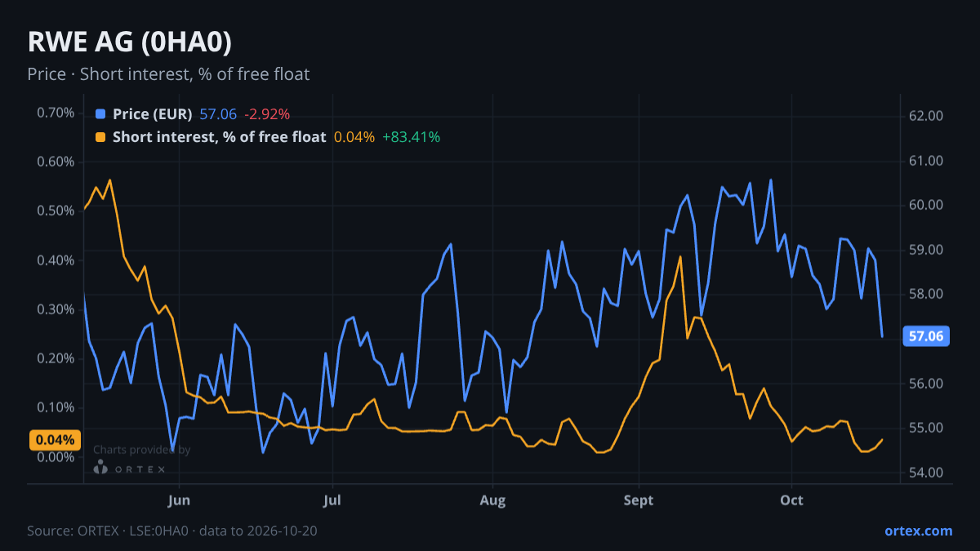The height and width of the screenshot is (551, 980).
Task: Click the source text with data date 2026-10-20
Action: pyautogui.click(x=172, y=531)
